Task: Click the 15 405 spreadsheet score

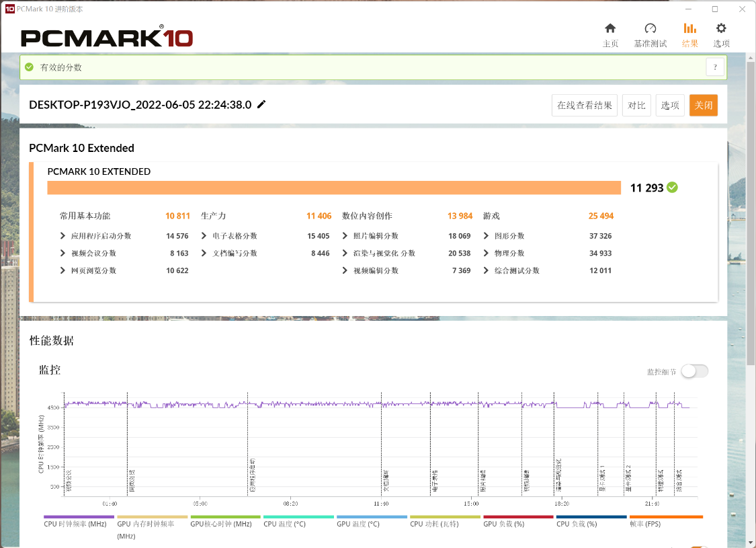Action: click(319, 236)
